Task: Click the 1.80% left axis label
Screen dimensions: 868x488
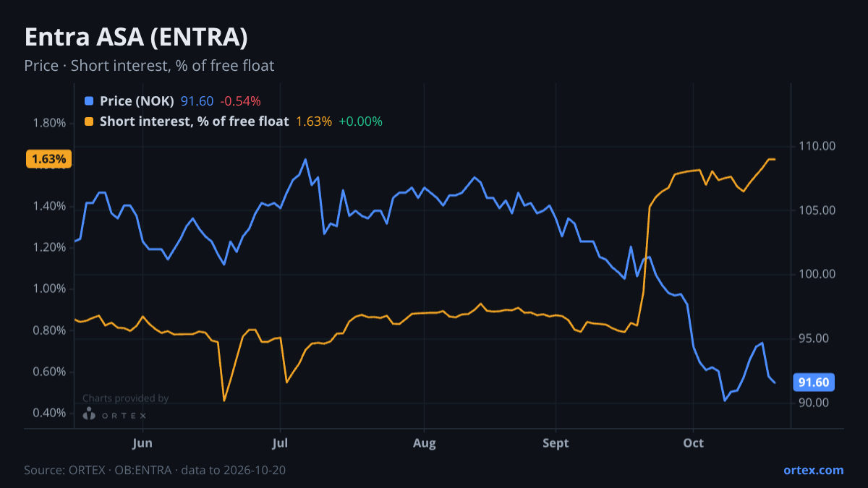Action: [49, 123]
